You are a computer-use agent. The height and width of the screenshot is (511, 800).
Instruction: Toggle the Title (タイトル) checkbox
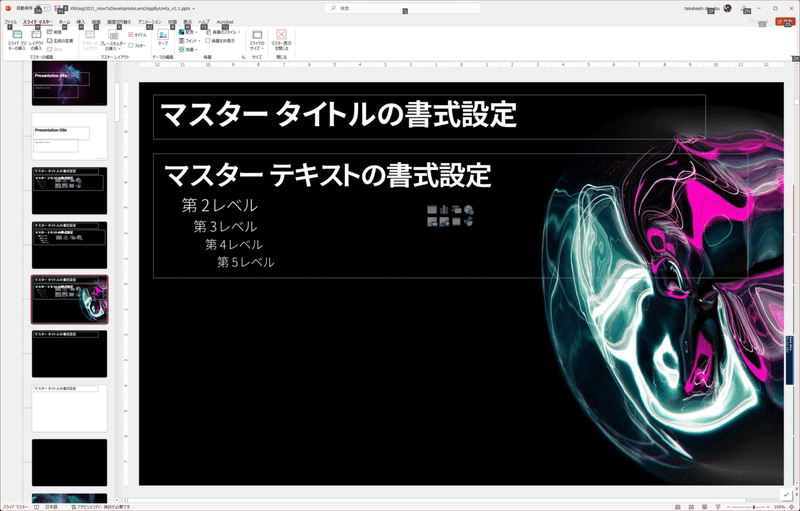(x=138, y=35)
